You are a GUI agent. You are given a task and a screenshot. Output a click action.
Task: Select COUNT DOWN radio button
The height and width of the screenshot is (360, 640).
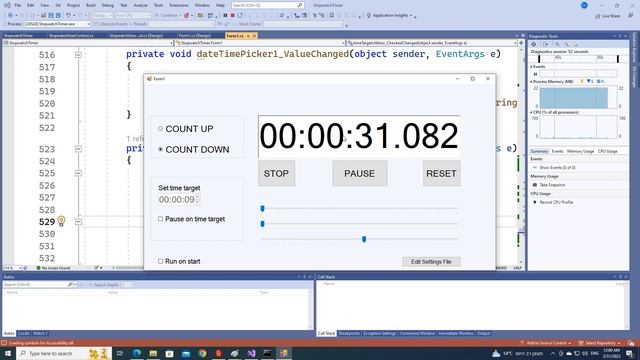point(160,149)
